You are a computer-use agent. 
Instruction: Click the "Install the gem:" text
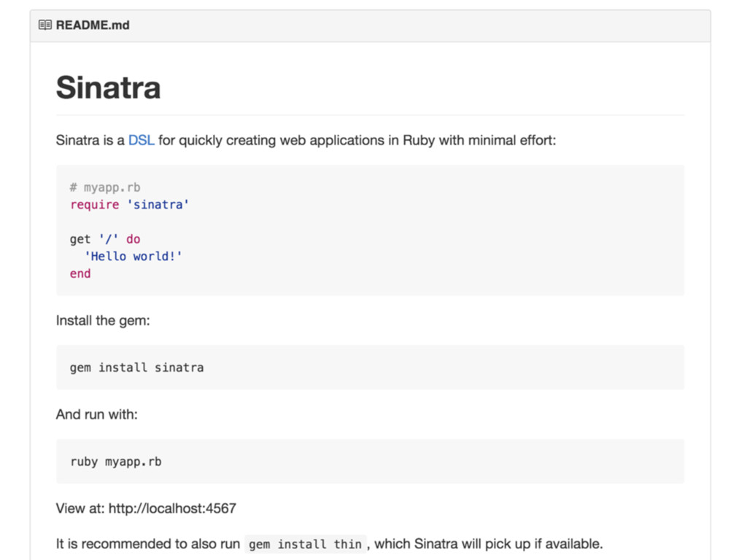point(103,321)
